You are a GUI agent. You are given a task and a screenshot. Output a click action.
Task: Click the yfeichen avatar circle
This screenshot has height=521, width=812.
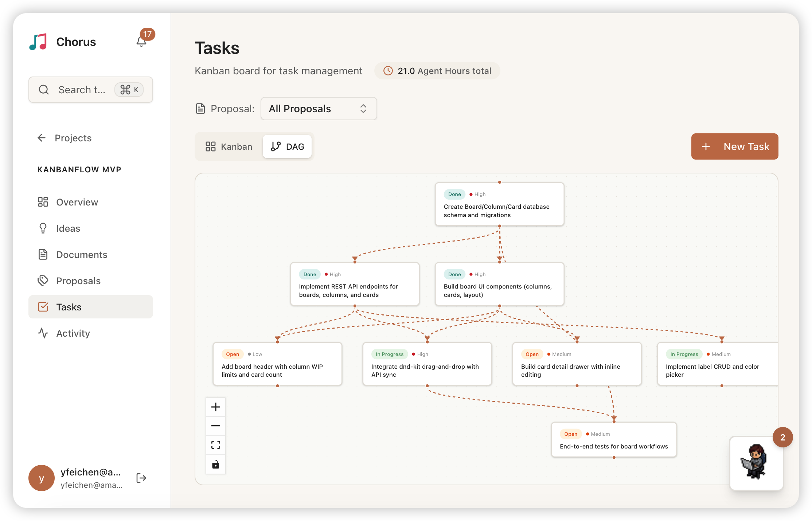pyautogui.click(x=41, y=478)
